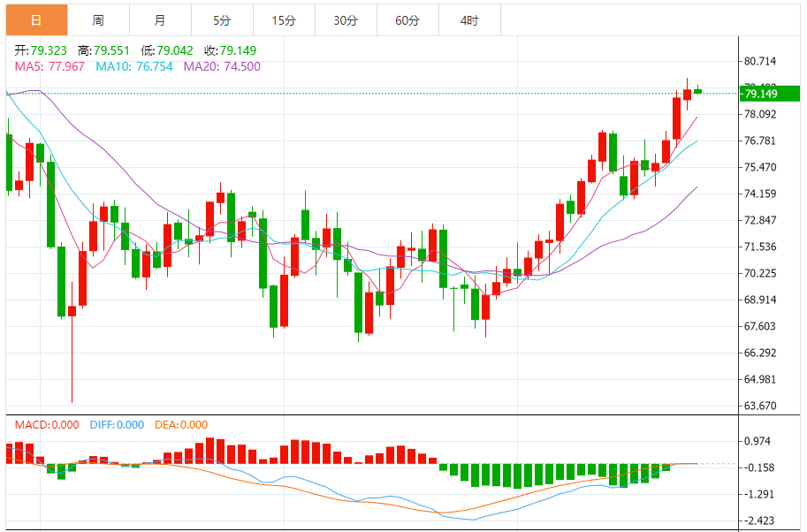Open the 30分 timeframe tab

pos(346,20)
